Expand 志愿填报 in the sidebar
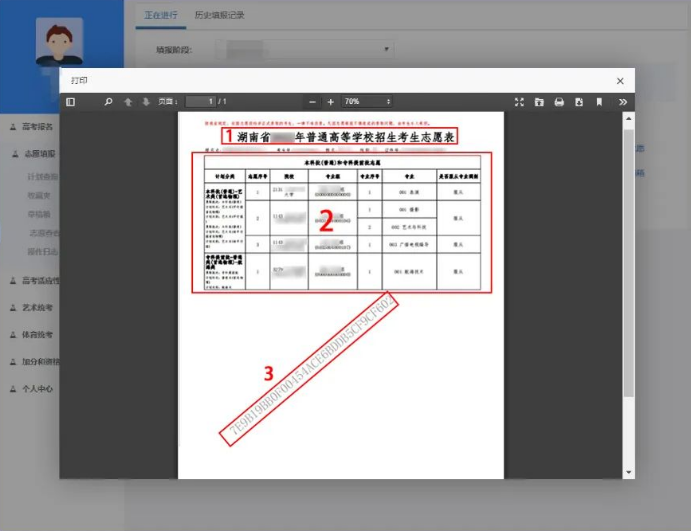 point(40,154)
